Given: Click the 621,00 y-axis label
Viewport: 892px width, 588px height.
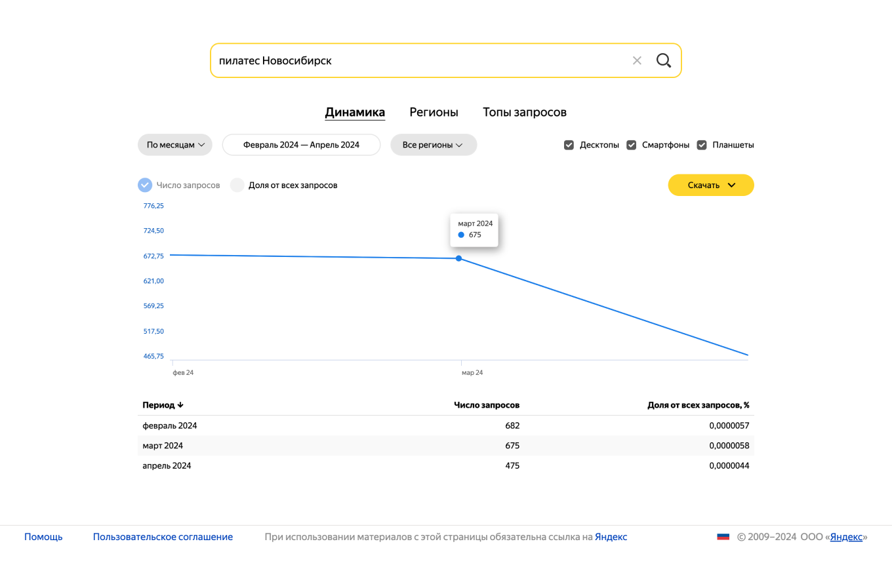Looking at the screenshot, I should 153,281.
